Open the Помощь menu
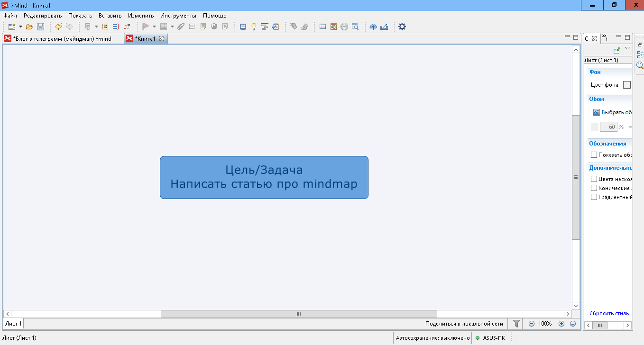 pos(215,16)
